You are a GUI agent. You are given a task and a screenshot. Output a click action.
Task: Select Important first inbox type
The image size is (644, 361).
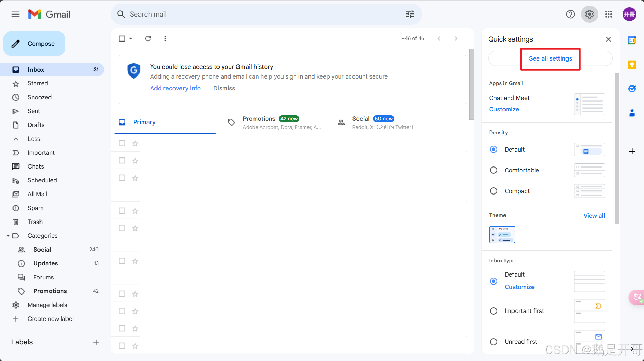pos(494,311)
